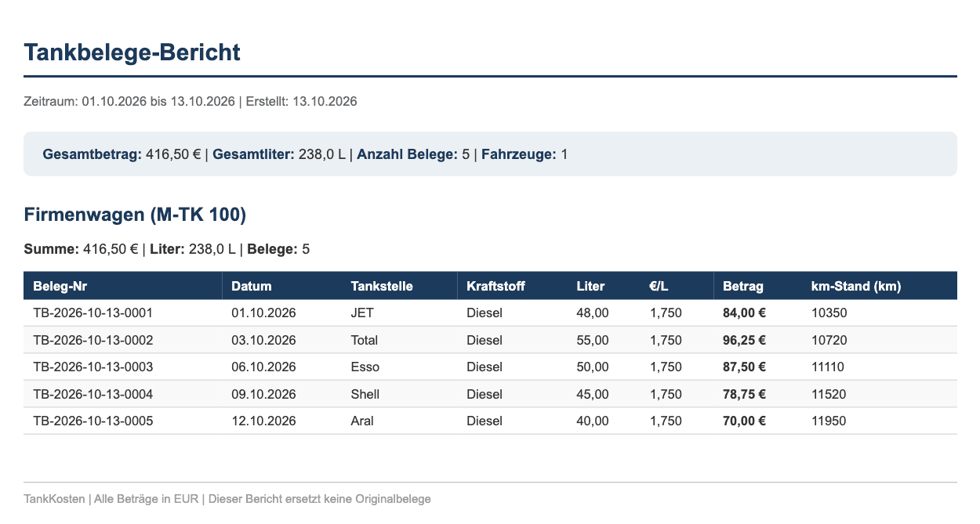Click odometer reading 11520
This screenshot has height=524, width=980.
(829, 394)
